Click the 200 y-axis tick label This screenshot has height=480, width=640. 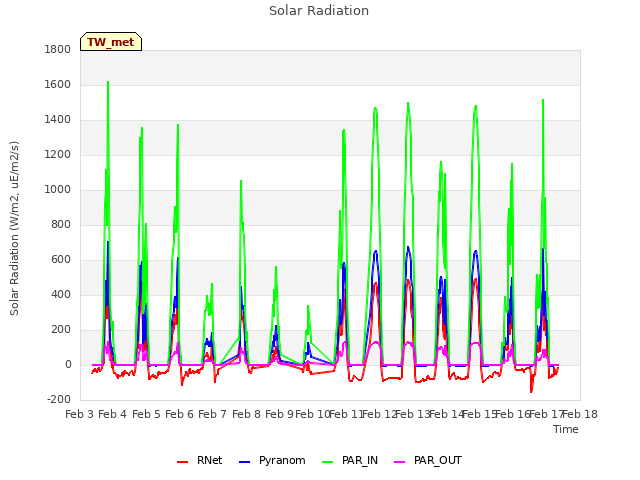click(61, 330)
